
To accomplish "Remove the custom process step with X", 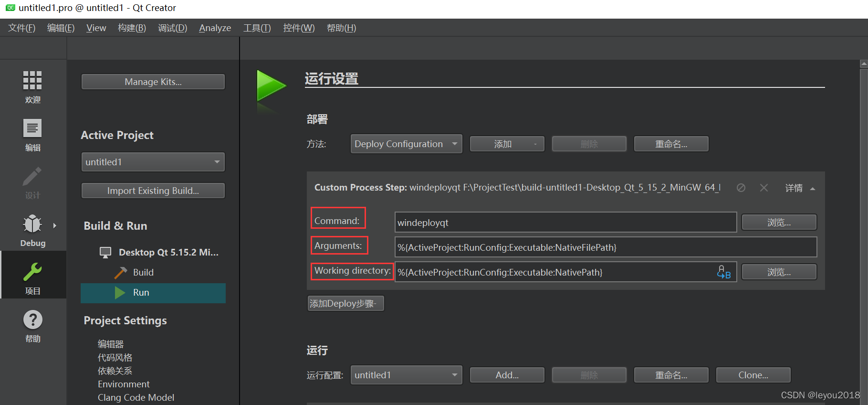I will tap(764, 188).
